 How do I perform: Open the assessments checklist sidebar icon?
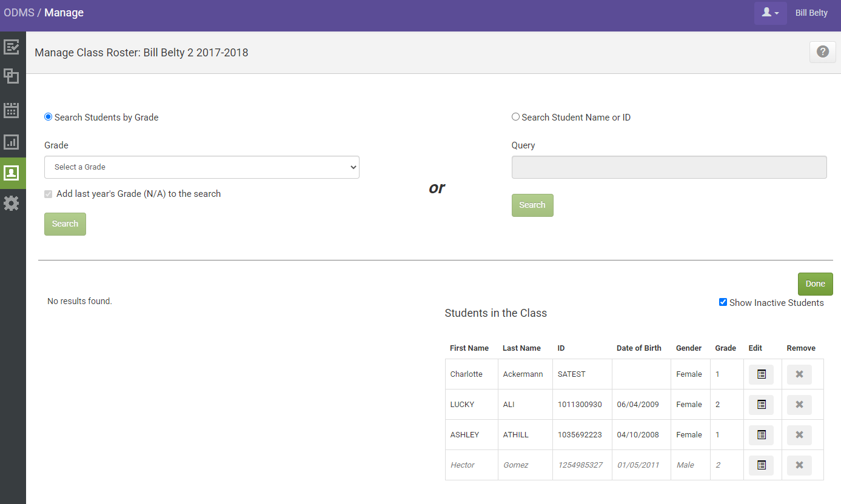[11, 47]
